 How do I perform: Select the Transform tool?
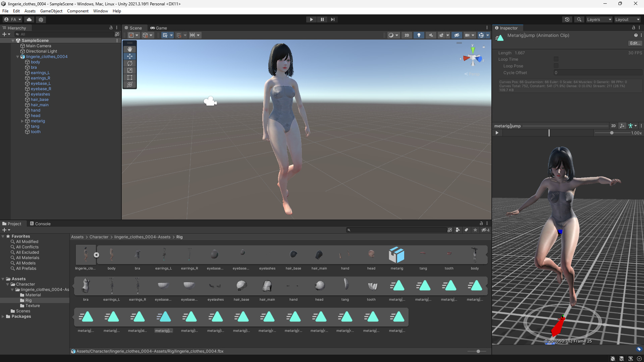click(x=130, y=84)
